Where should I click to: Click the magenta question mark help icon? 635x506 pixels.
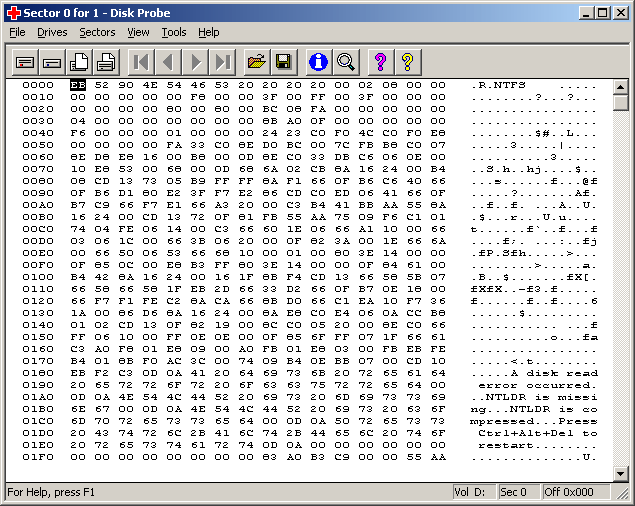point(381,62)
